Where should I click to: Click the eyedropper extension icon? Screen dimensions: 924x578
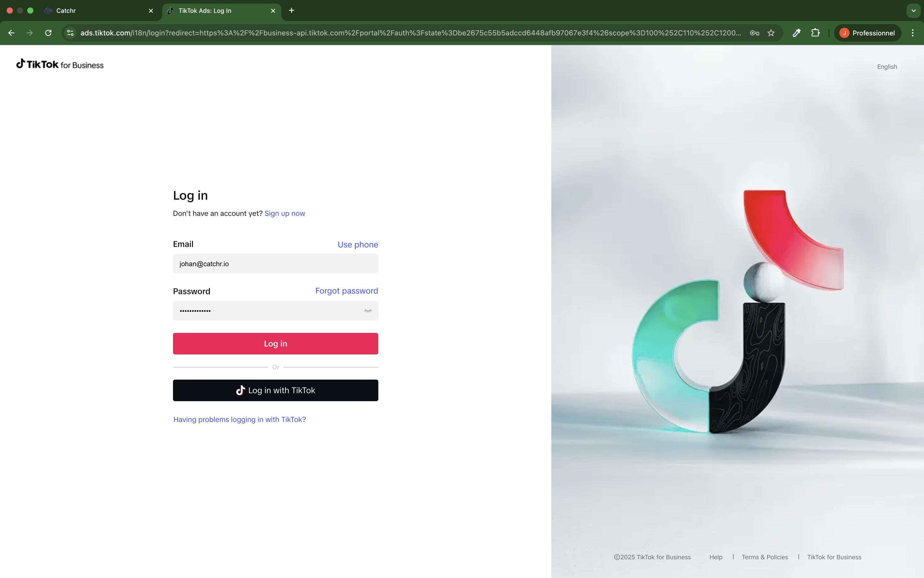(797, 33)
